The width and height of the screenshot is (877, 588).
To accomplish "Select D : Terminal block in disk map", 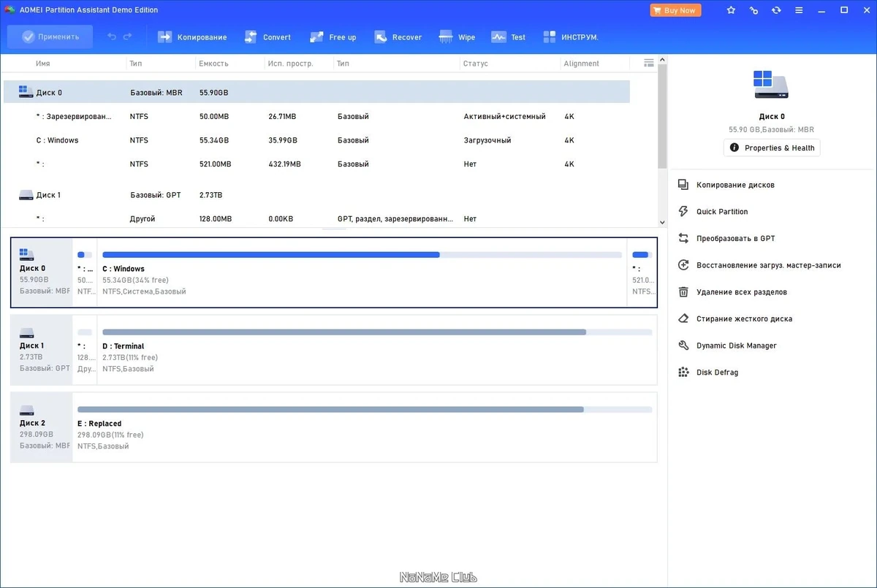I will tap(376, 350).
